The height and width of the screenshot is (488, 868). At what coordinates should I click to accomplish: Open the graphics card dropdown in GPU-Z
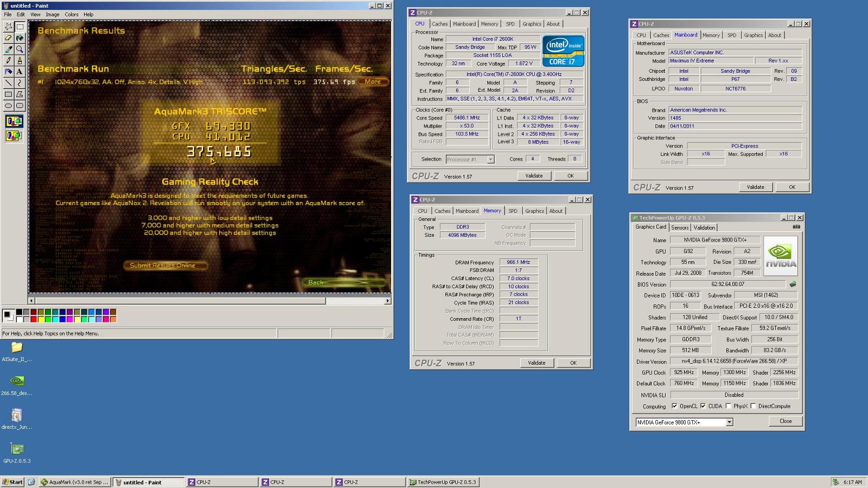729,422
